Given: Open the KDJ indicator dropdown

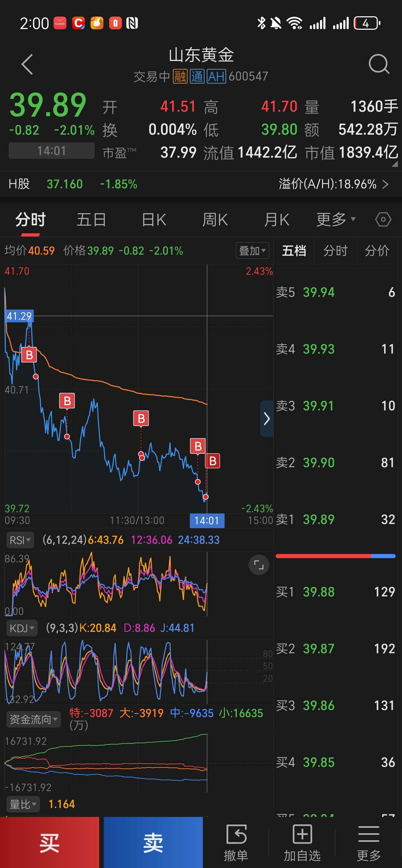Looking at the screenshot, I should tap(22, 628).
